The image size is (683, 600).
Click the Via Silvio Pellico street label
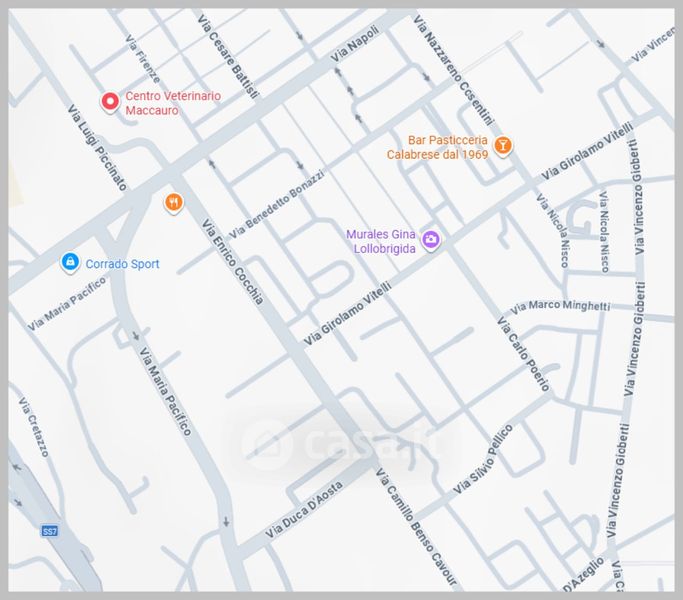pyautogui.click(x=484, y=459)
